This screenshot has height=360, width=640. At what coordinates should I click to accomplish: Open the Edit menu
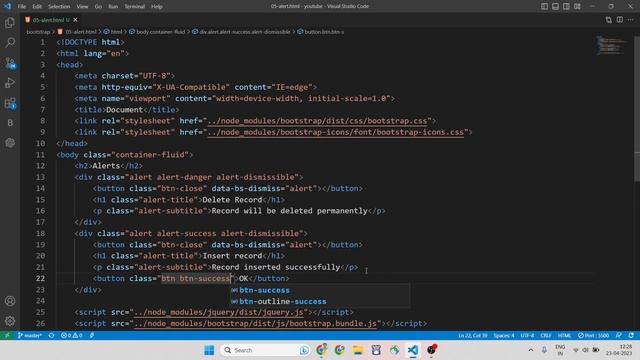click(x=37, y=7)
